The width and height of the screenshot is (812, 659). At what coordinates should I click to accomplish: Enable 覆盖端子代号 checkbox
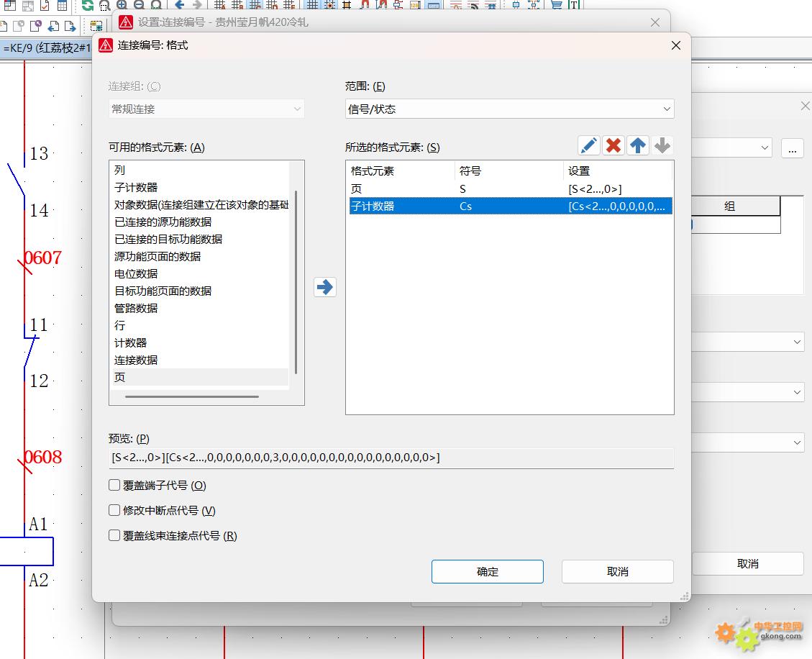click(x=114, y=486)
